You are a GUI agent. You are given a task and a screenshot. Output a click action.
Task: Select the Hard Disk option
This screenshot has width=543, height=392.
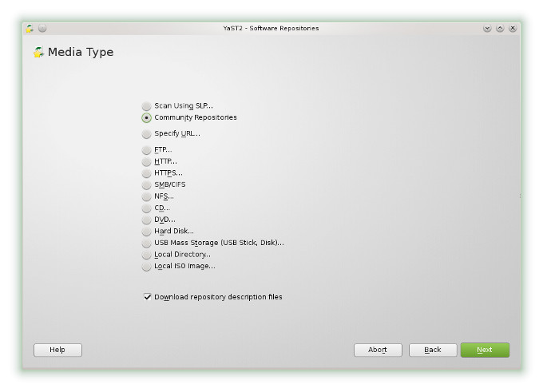pyautogui.click(x=146, y=232)
